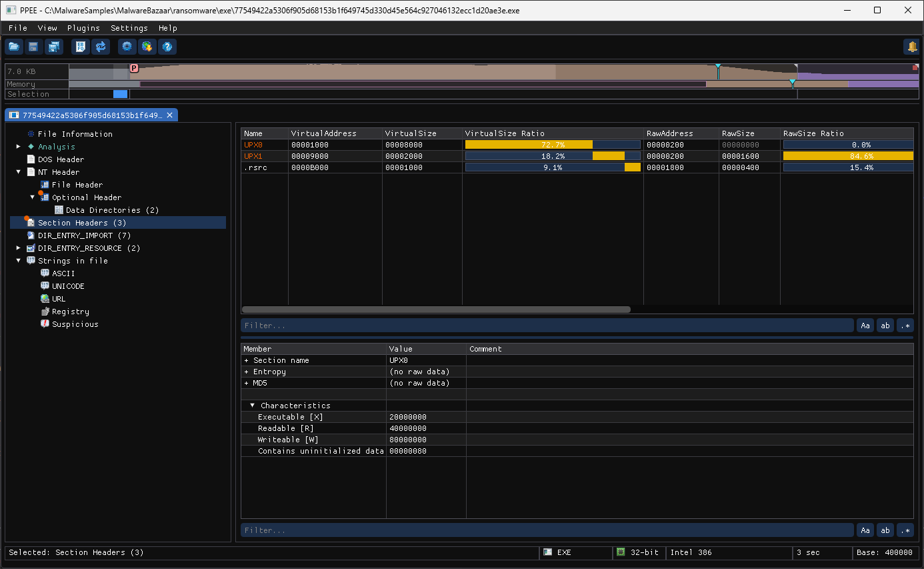Click the globe download toolbar icon
Image resolution: width=924 pixels, height=569 pixels.
[147, 47]
